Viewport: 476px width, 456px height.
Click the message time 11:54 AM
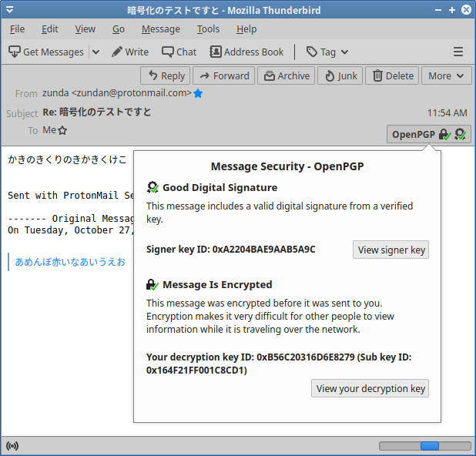click(x=448, y=113)
